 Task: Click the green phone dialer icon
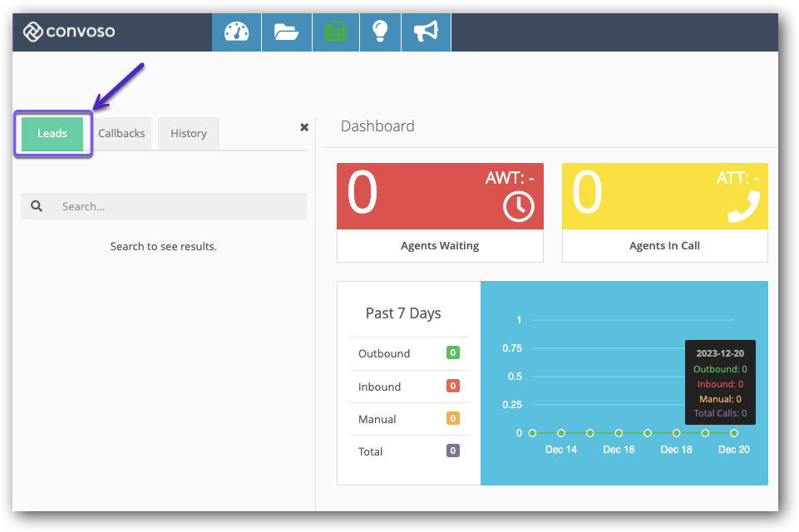coord(335,32)
